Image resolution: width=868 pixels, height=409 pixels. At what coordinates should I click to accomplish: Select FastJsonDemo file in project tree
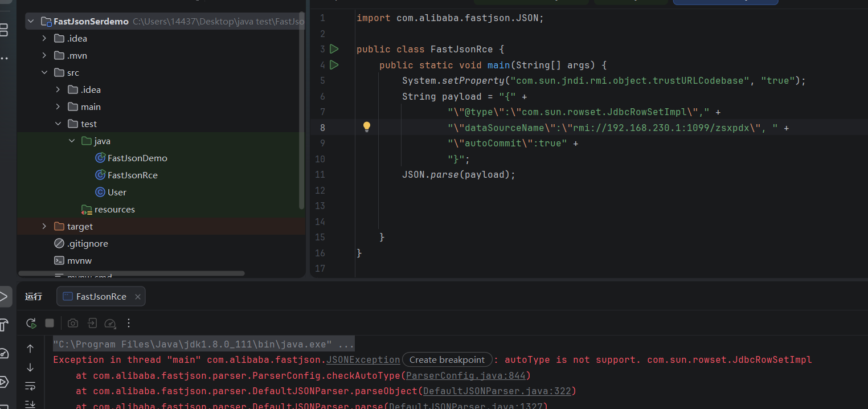coord(137,158)
